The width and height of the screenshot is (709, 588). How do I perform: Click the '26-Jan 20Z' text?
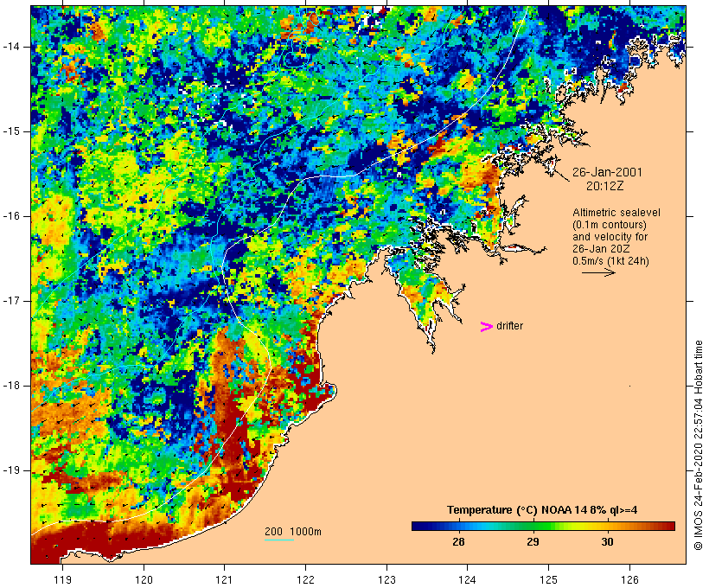click(601, 249)
